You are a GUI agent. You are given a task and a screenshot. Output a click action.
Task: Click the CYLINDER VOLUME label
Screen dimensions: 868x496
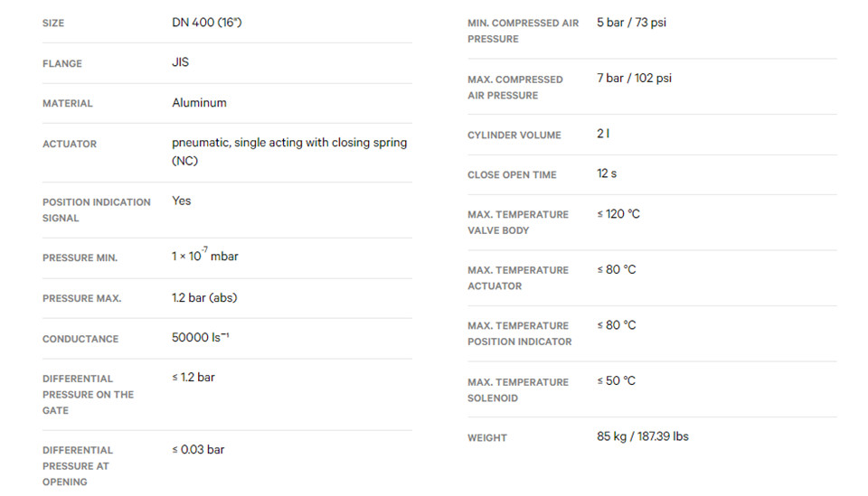coord(514,135)
